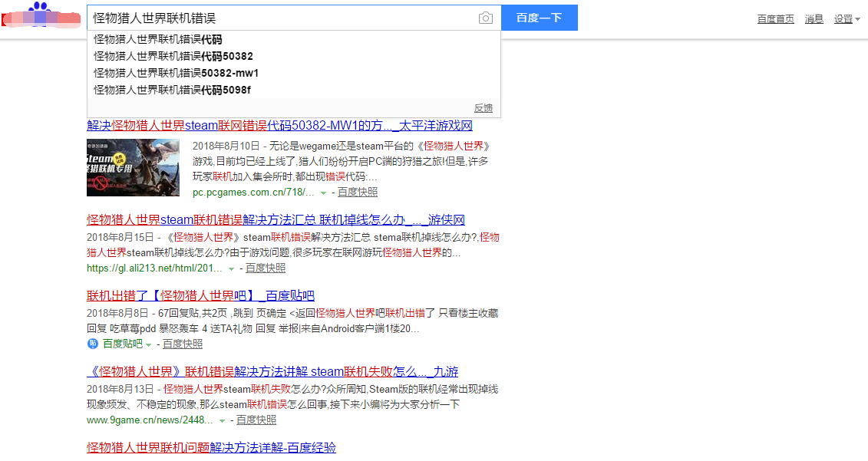Select suggestion ending in 代码5098f
This screenshot has height=461, width=868.
[x=294, y=90]
